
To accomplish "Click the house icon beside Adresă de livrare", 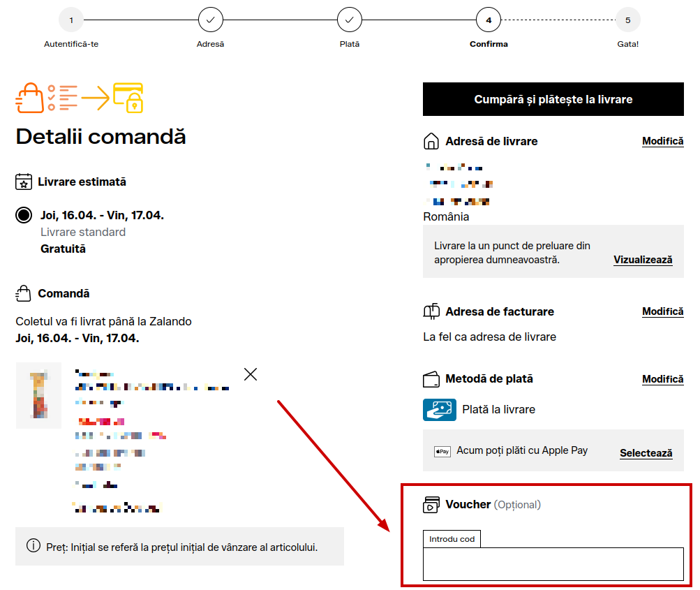I will [431, 141].
